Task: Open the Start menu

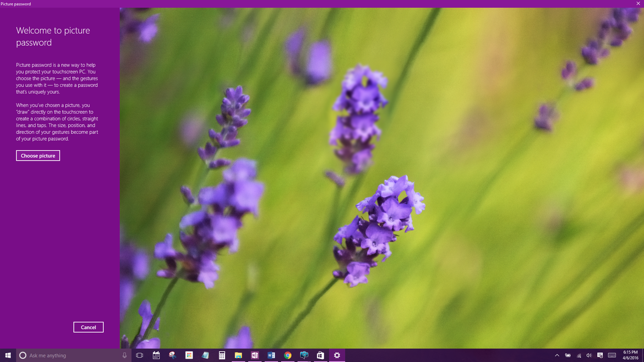Action: point(7,355)
